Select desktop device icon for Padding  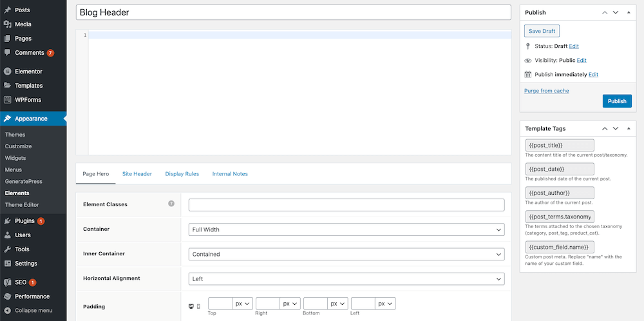[x=191, y=306]
